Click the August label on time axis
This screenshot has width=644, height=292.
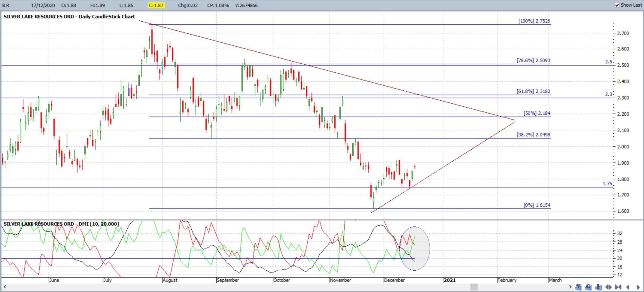click(x=170, y=280)
